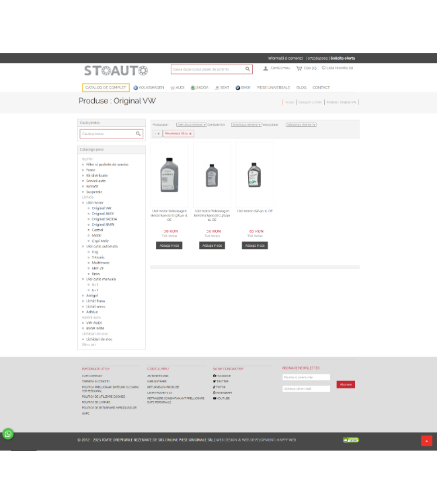
Task: Click the BMW logo in the menu
Action: coord(237,88)
